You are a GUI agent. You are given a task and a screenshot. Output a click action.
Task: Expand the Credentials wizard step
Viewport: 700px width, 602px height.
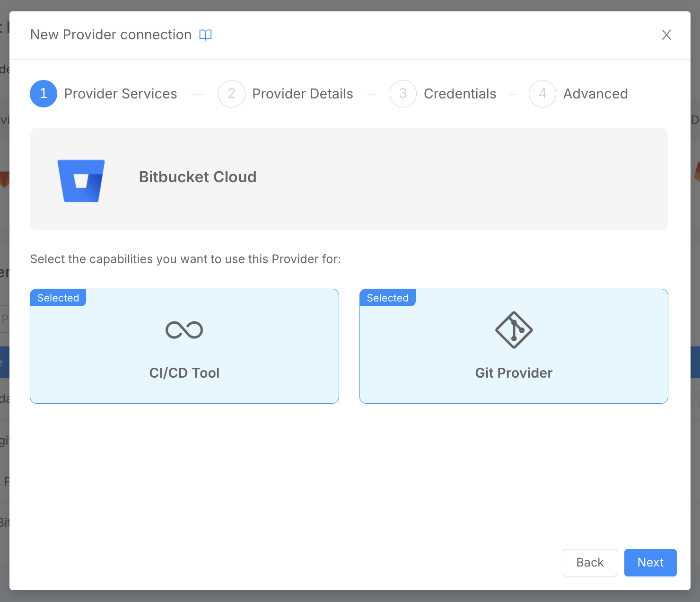(460, 94)
